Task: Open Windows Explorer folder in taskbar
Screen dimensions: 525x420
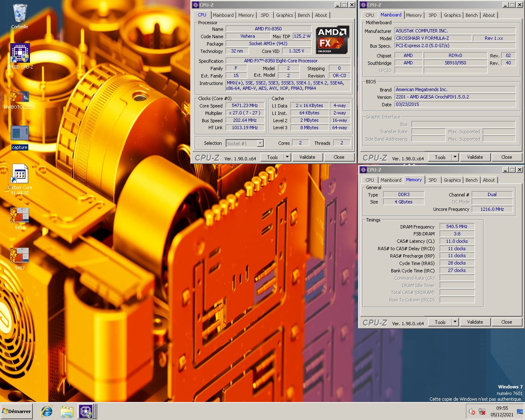Action: point(66,411)
